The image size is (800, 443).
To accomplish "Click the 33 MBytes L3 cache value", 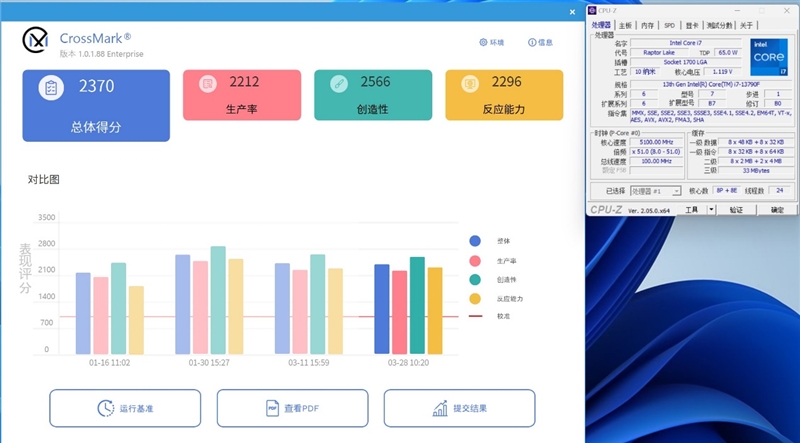I will tap(756, 170).
